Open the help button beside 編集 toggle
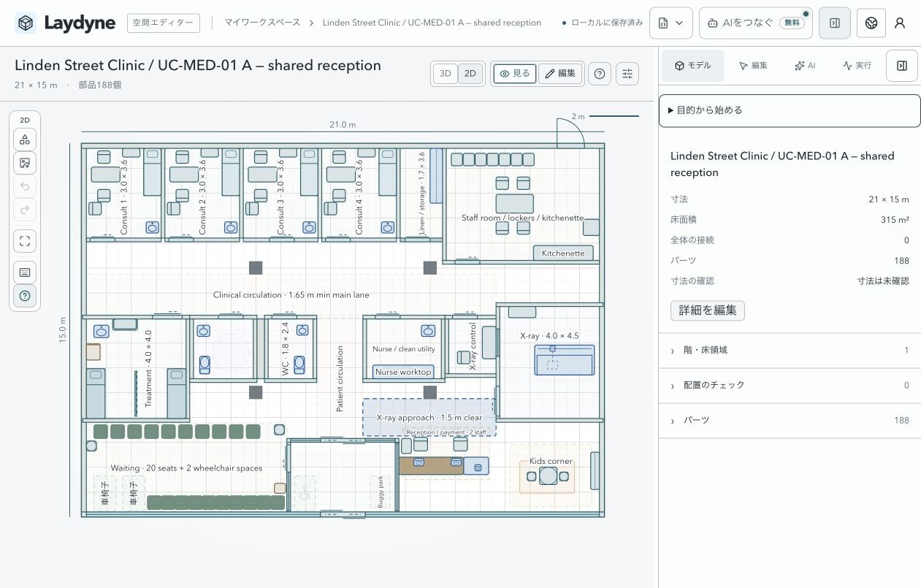 pyautogui.click(x=600, y=74)
